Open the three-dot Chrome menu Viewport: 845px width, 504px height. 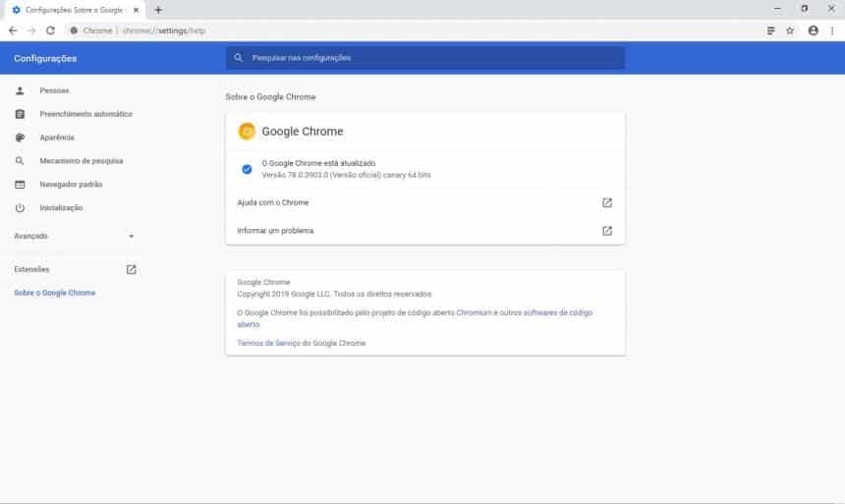point(832,30)
